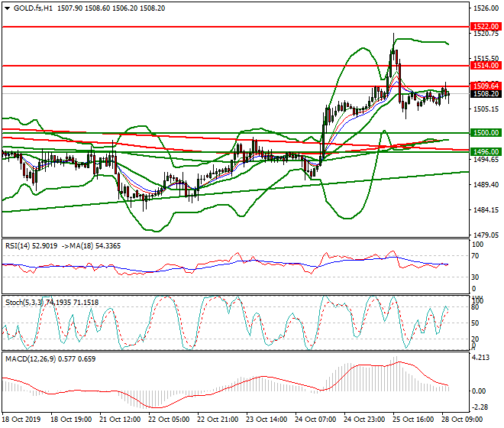
Task: Click the 70 level on RSI scale
Action: pos(475,256)
